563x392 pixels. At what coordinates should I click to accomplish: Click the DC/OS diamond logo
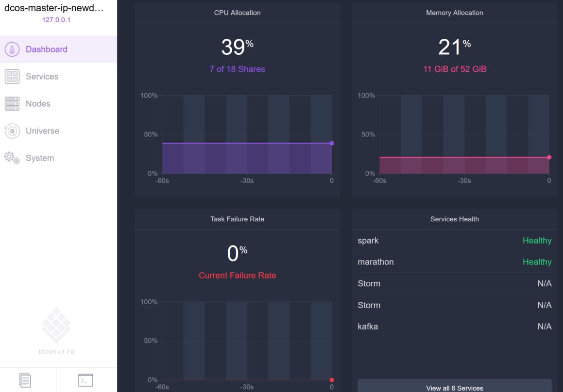point(56,325)
